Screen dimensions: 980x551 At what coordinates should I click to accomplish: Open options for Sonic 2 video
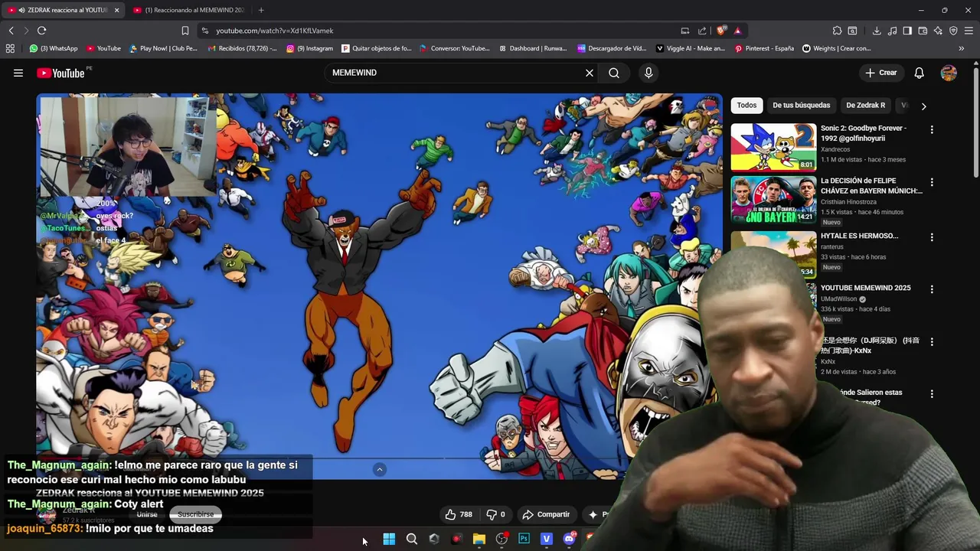(932, 130)
